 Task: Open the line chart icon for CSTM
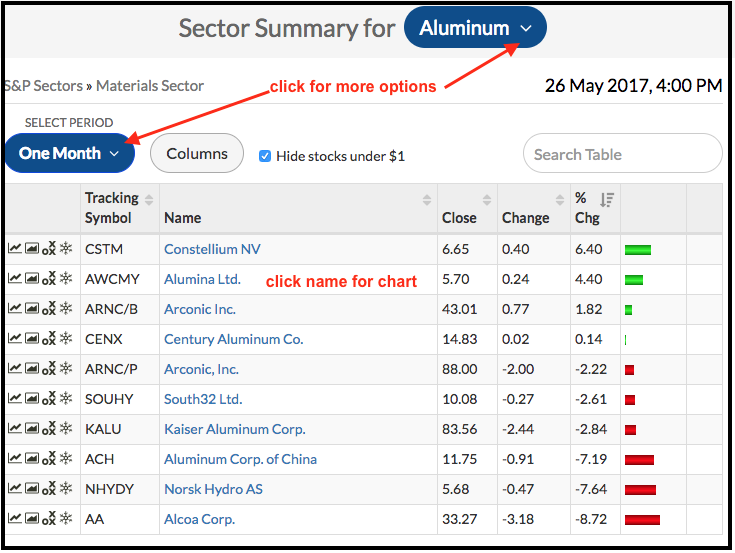(x=14, y=250)
